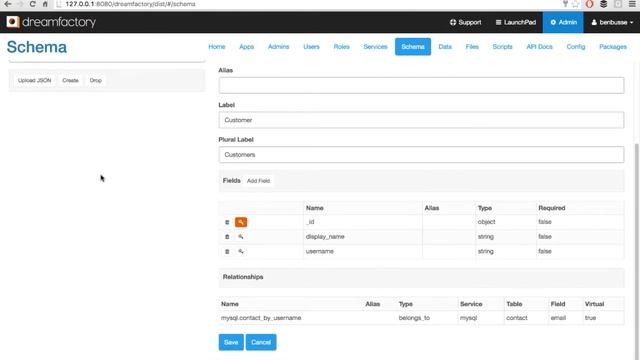
Task: Open the Opera-style red extension icon
Action: (x=589, y=4)
